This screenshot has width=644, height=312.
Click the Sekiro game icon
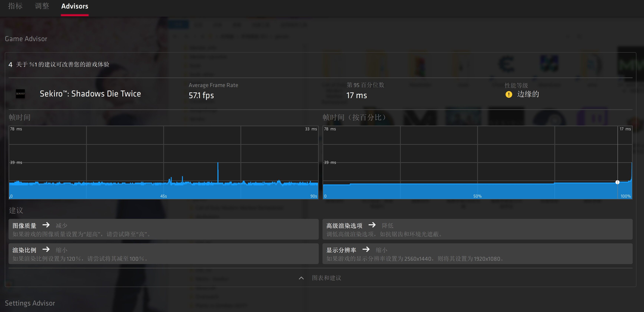[x=20, y=94]
